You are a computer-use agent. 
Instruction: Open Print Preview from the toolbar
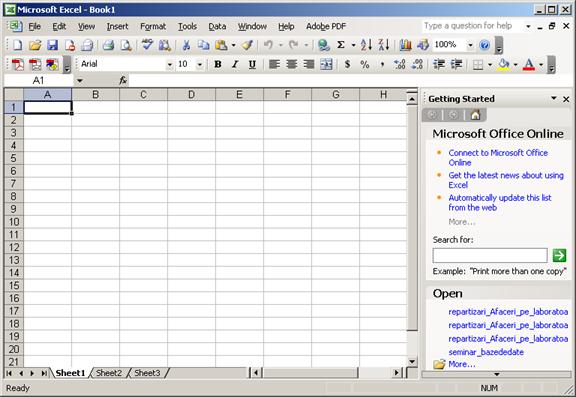[x=126, y=45]
